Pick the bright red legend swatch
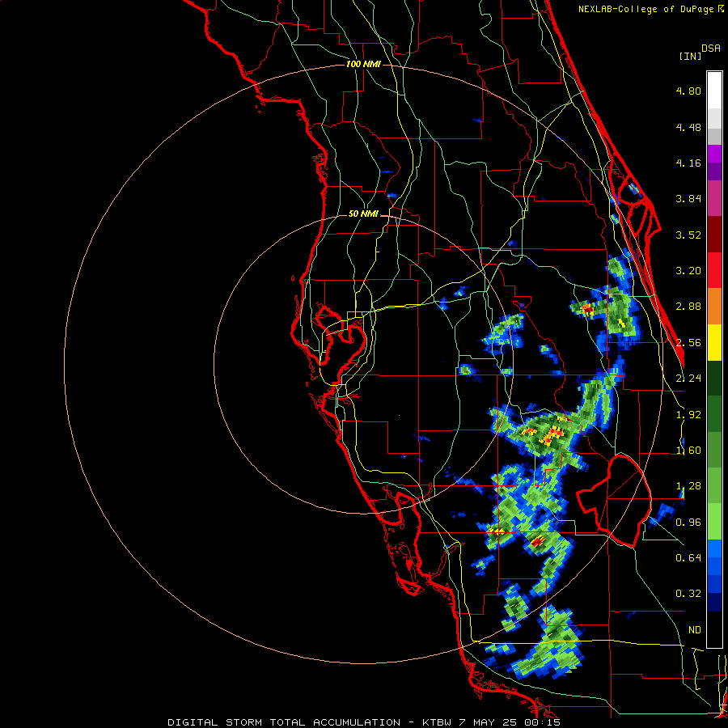The height and width of the screenshot is (728, 728). point(714,270)
